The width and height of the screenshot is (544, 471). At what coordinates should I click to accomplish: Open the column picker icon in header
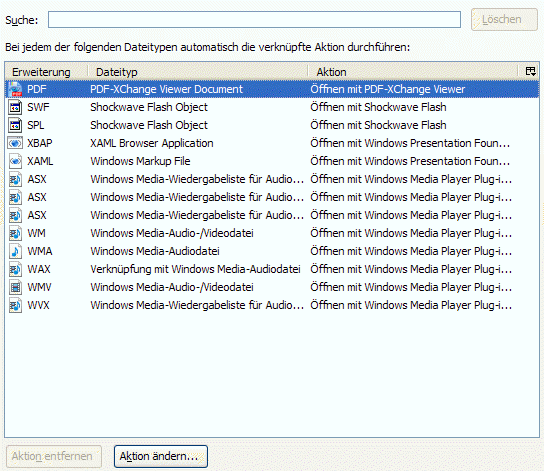530,72
